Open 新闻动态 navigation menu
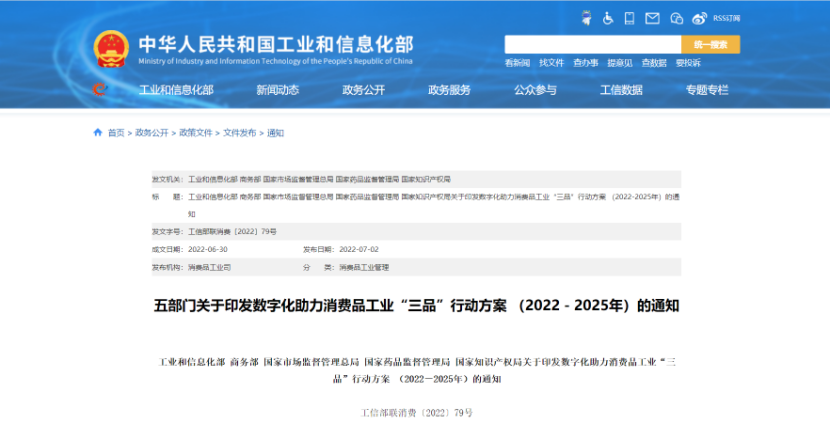This screenshot has height=425, width=830. pos(277,90)
